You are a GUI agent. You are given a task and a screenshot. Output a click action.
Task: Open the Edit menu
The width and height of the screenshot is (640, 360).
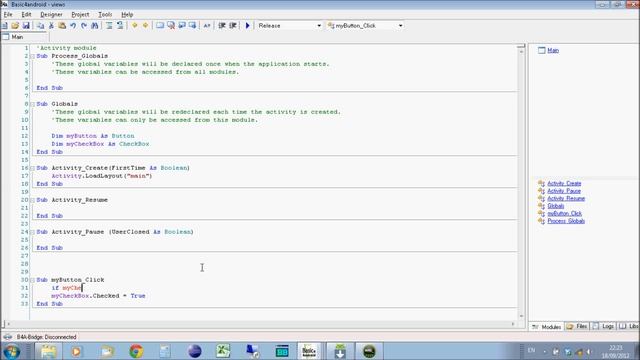pos(26,14)
